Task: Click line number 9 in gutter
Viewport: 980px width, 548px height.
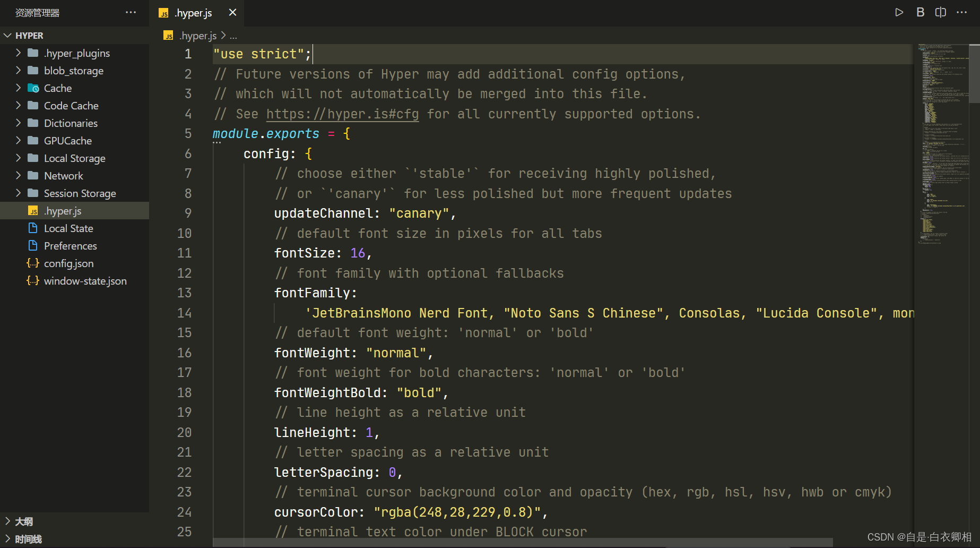Action: [188, 213]
